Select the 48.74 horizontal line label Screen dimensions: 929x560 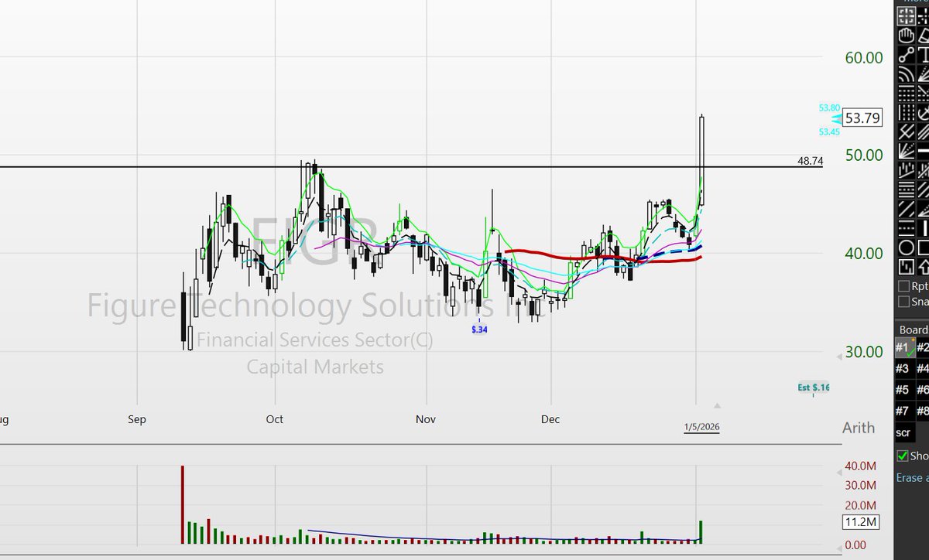click(x=810, y=161)
